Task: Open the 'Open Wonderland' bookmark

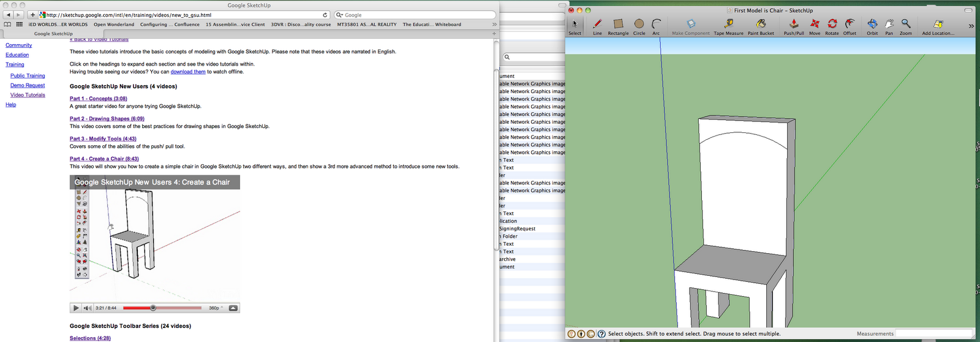Action: coord(114,25)
